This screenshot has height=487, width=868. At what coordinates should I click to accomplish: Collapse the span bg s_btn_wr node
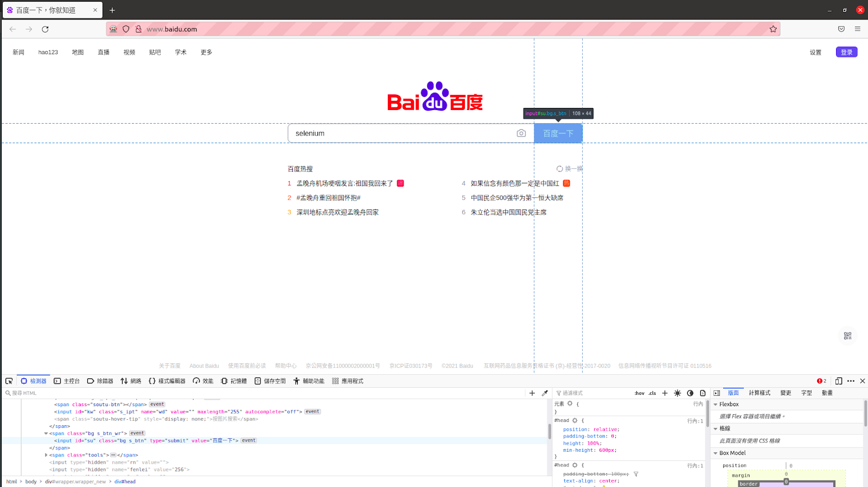click(x=46, y=433)
